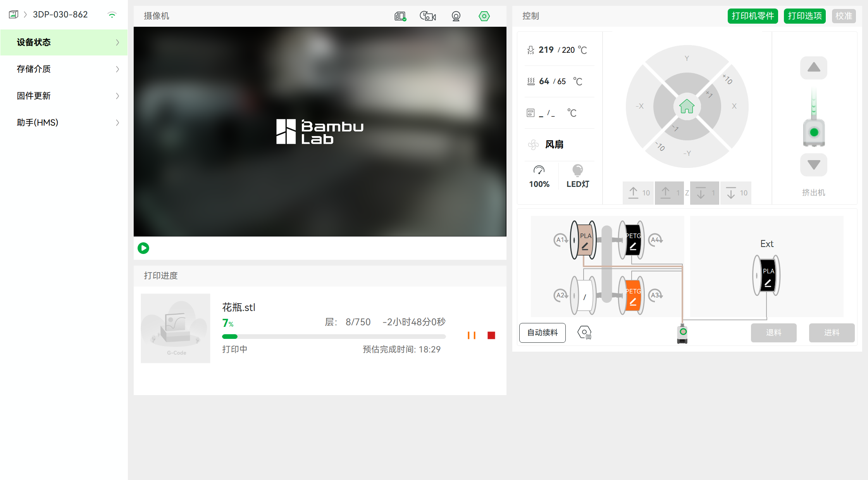This screenshot has height=480, width=868.
Task: Click the WiFi signal icon
Action: 112,15
